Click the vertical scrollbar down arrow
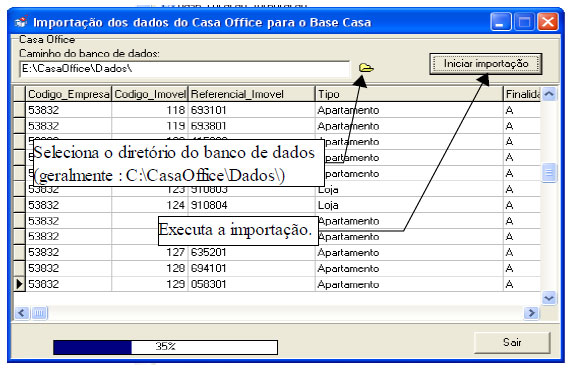572x372 pixels. click(549, 298)
